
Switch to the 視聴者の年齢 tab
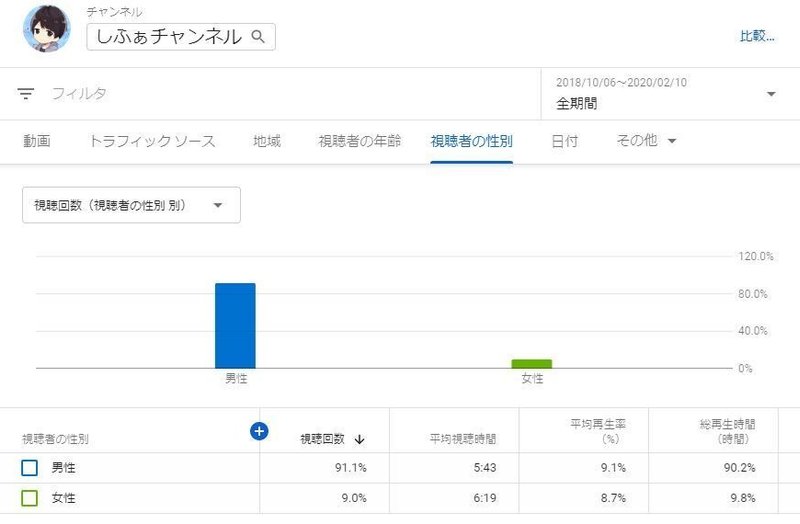click(360, 141)
